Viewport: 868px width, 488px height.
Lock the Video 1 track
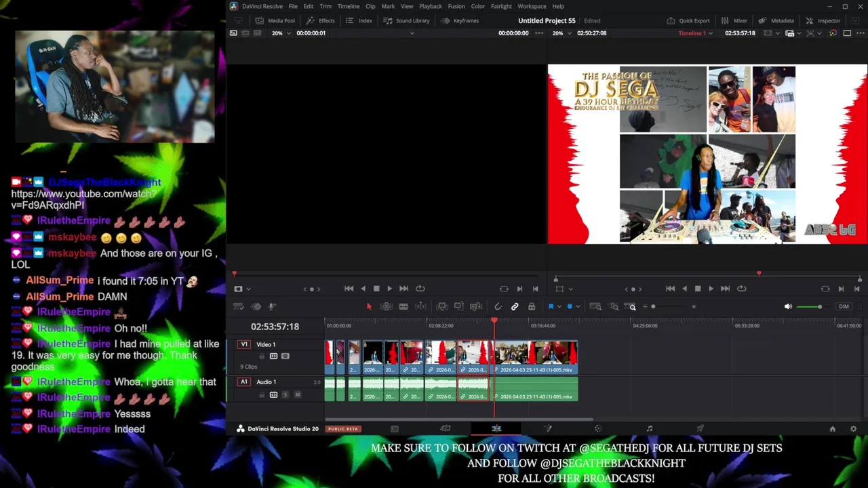pos(262,357)
